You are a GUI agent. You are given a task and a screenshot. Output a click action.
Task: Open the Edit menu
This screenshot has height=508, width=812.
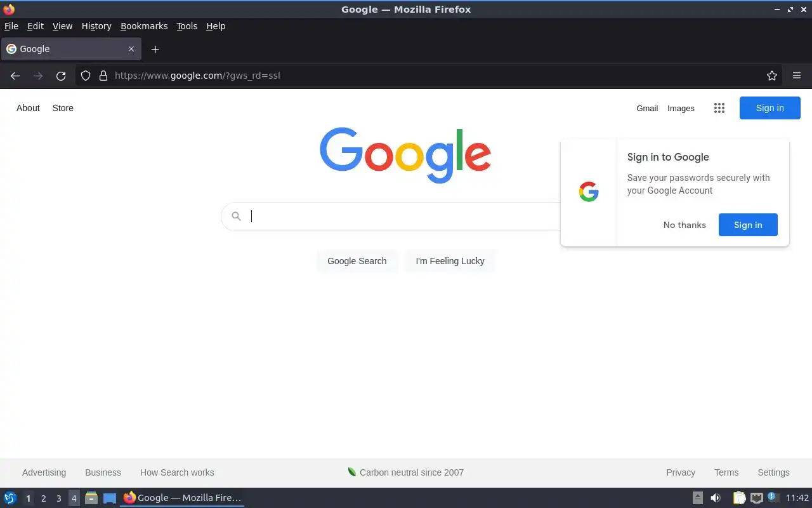36,26
